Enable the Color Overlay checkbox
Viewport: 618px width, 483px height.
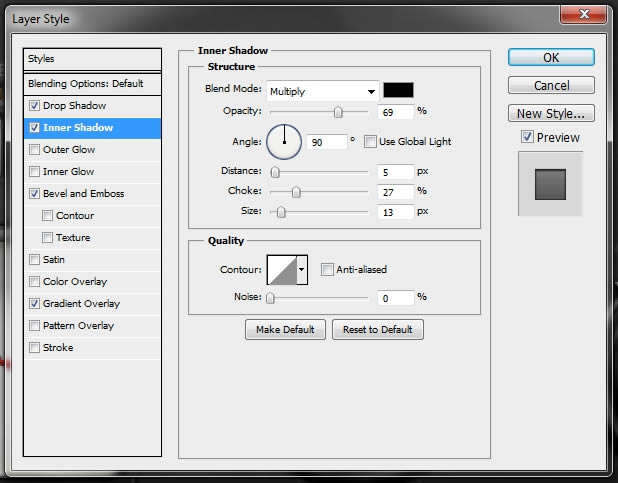(34, 282)
